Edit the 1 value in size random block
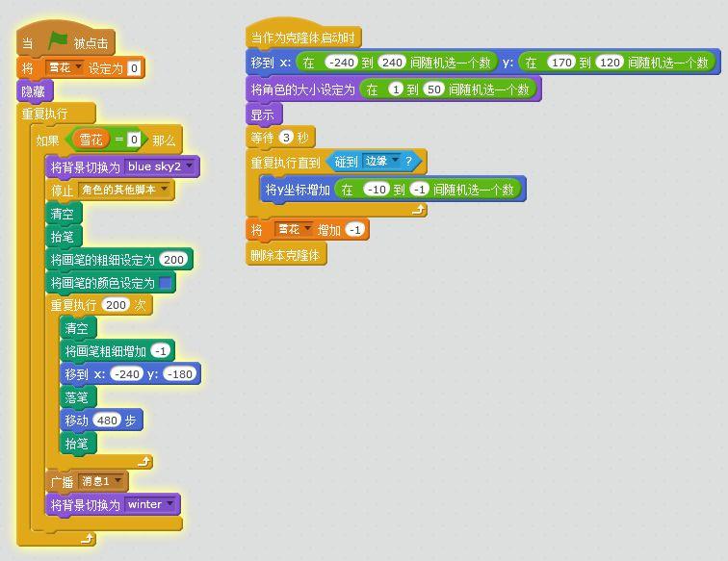This screenshot has width=728, height=561. coord(396,89)
